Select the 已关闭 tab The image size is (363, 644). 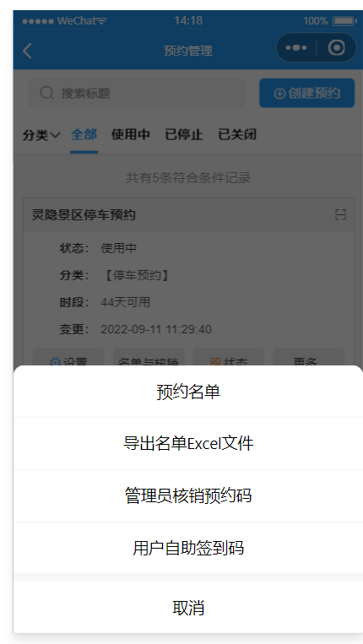tap(237, 134)
